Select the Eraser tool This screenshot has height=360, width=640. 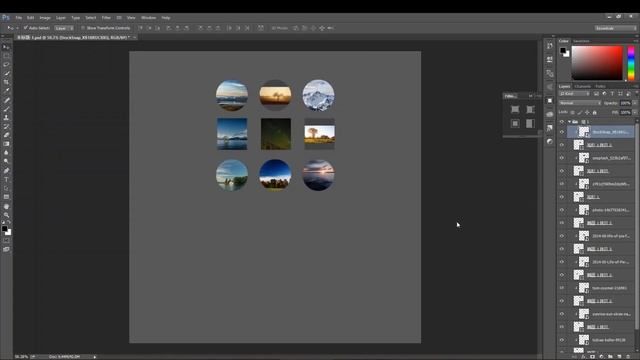(x=6, y=135)
